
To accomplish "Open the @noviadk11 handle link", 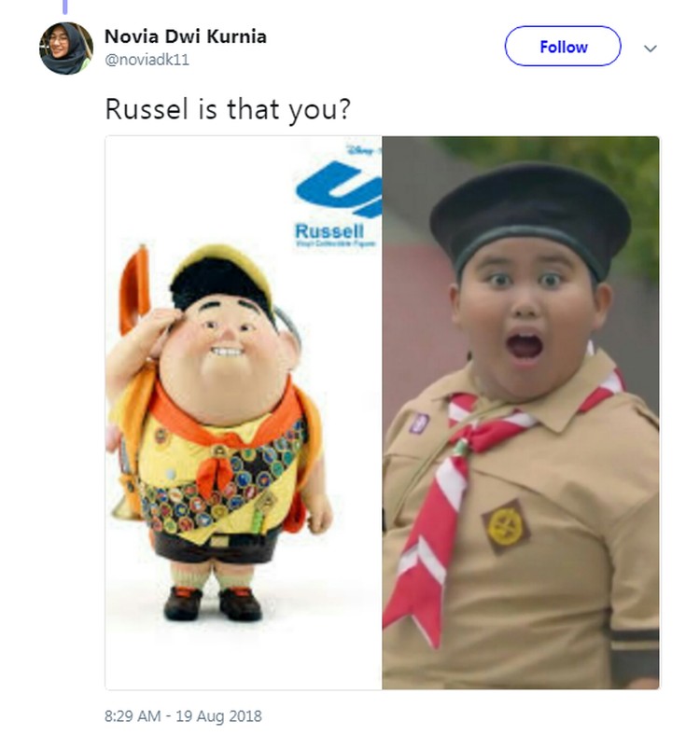I will [x=147, y=60].
